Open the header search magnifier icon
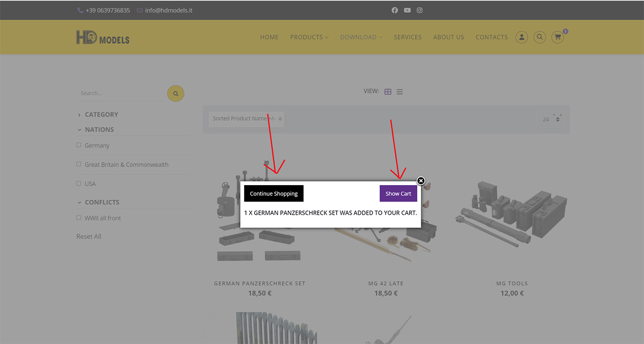The width and height of the screenshot is (644, 344). (540, 37)
